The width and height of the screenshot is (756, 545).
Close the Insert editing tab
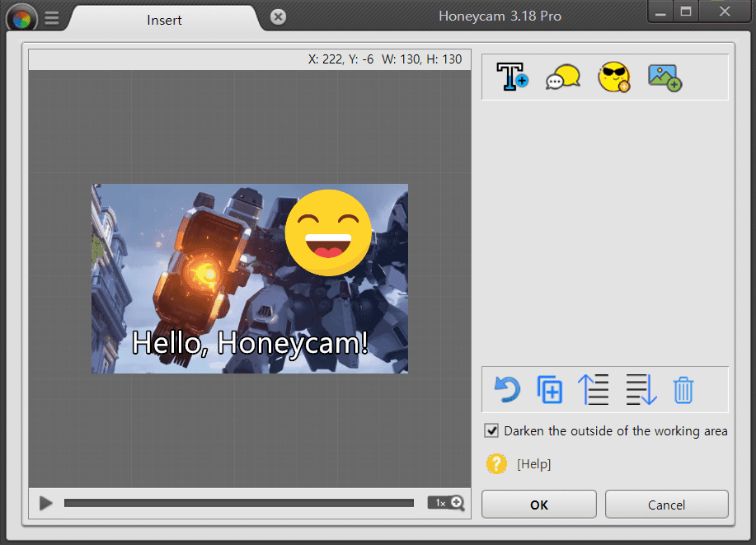pos(277,16)
